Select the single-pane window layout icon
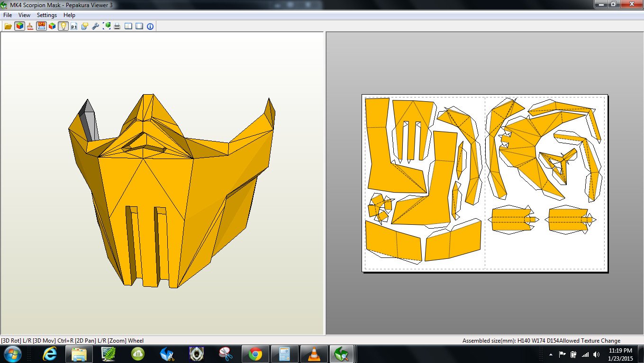Image resolution: width=644 pixels, height=363 pixels. [139, 26]
